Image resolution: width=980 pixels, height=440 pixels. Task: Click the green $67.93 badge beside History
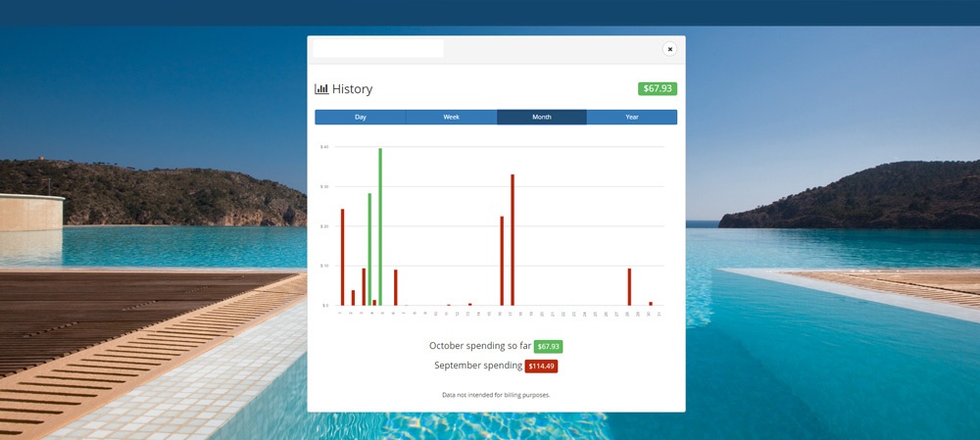click(657, 89)
